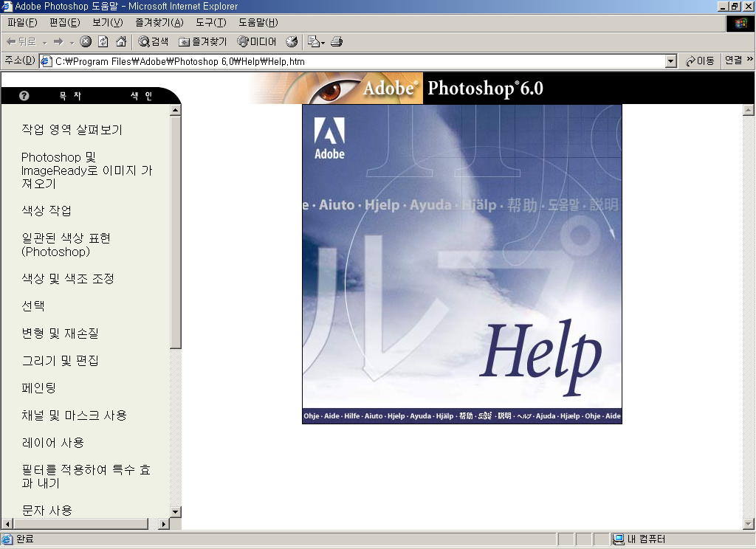
Task: Open topic '채널 및 마스크 사용'
Action: click(75, 415)
